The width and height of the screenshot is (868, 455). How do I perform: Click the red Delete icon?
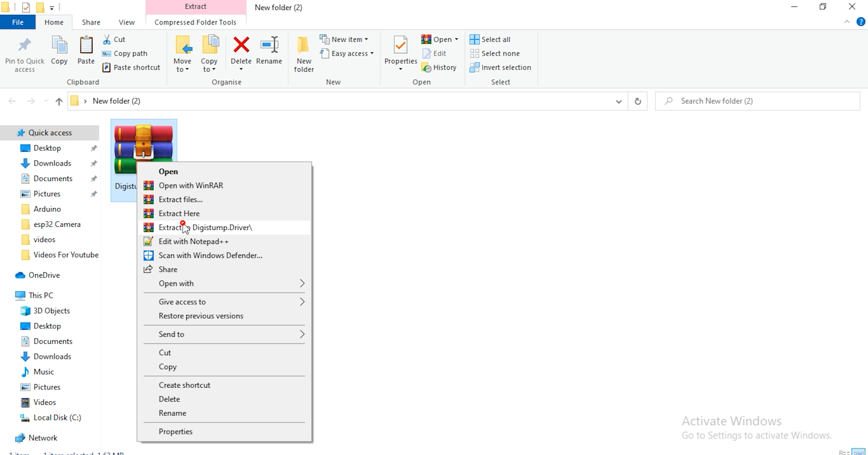(x=241, y=45)
